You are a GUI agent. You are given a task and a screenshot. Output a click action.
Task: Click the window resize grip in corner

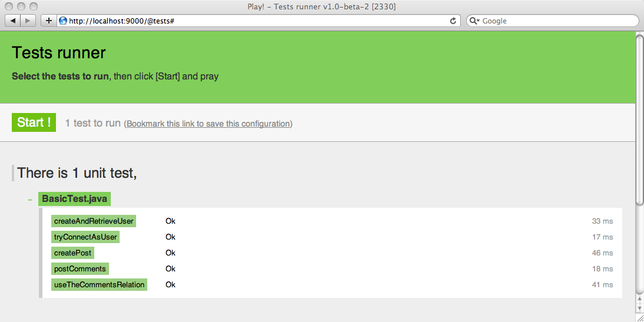tap(639, 318)
